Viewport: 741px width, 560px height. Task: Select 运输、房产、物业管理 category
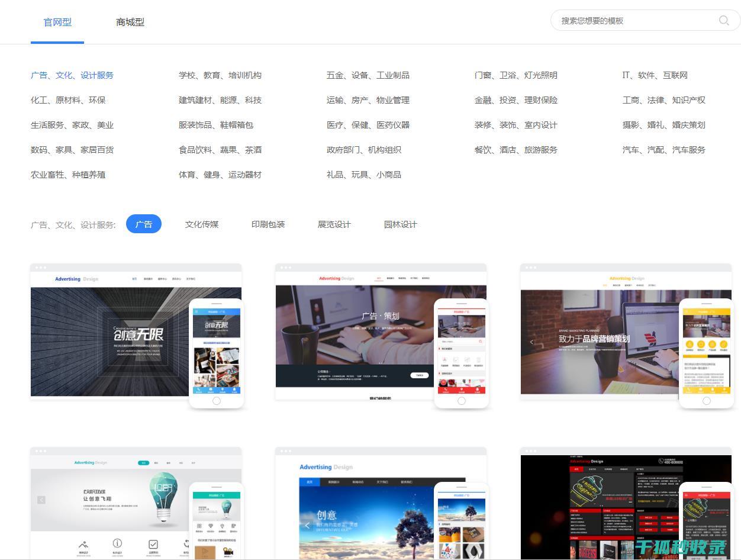[x=368, y=100]
